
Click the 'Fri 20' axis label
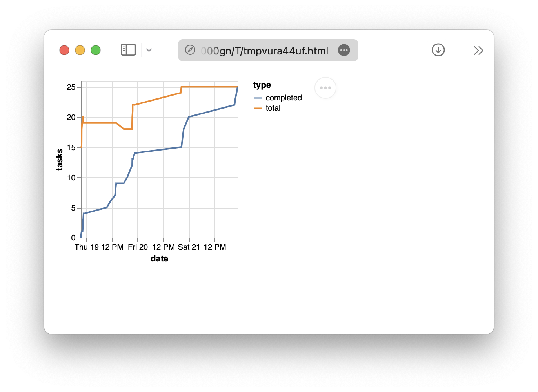coord(138,247)
